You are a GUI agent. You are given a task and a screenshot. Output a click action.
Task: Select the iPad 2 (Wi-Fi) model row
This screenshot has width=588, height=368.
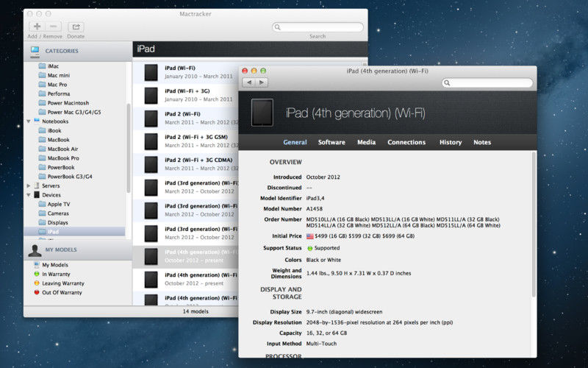[186, 118]
